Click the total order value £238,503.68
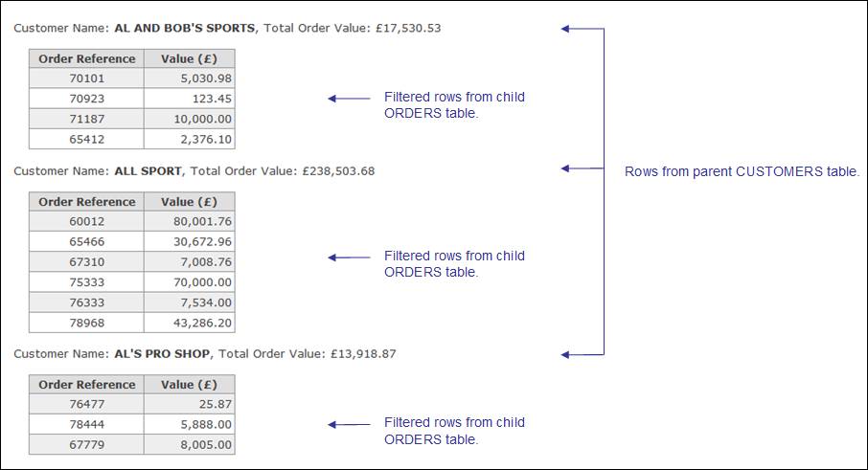868x470 pixels. pyautogui.click(x=336, y=171)
